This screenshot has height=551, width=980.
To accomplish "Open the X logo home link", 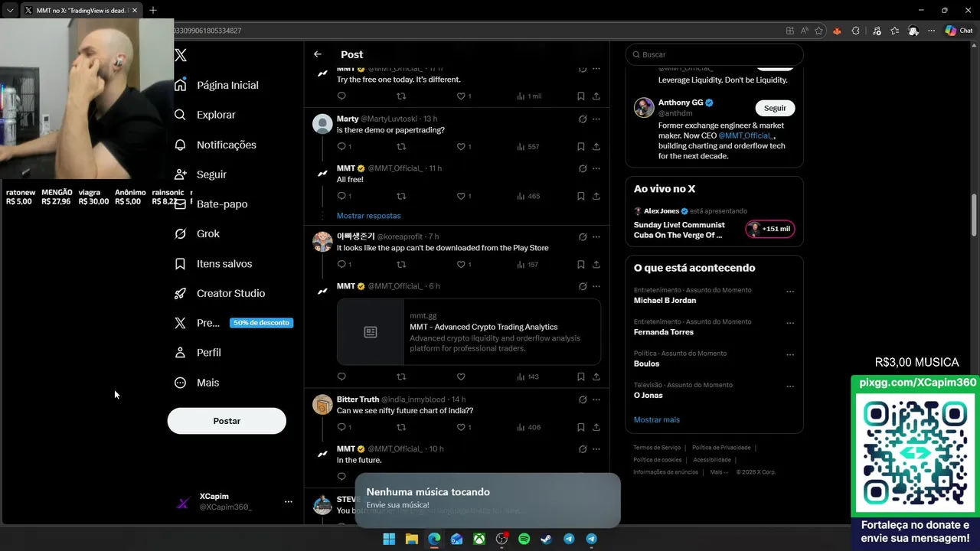I will pyautogui.click(x=181, y=55).
